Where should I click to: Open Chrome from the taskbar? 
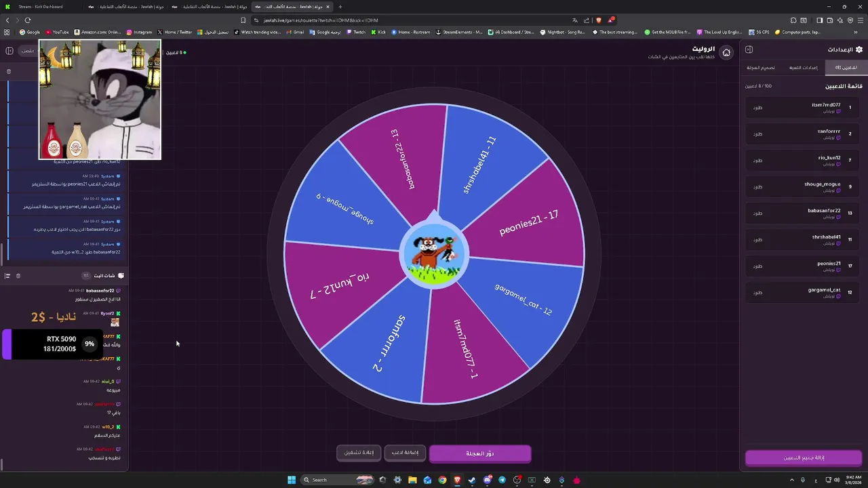point(442,480)
